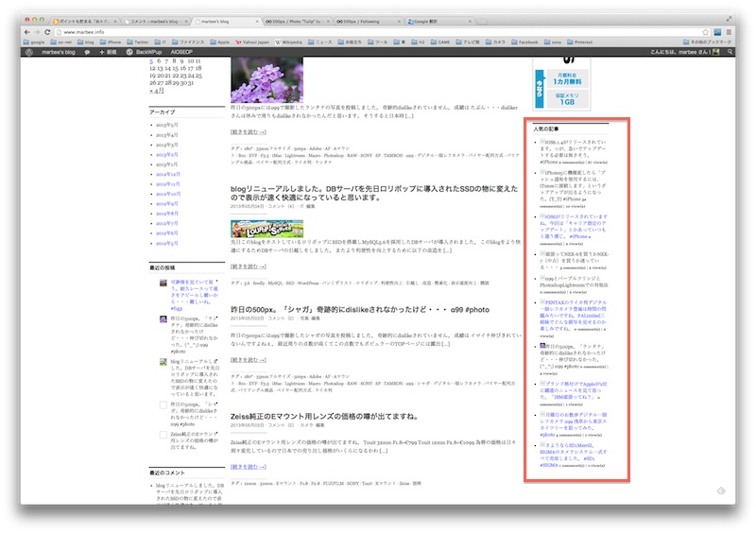The height and width of the screenshot is (533, 756).
Task: Open the Yahoo! Japan bookmark
Action: coord(252,42)
